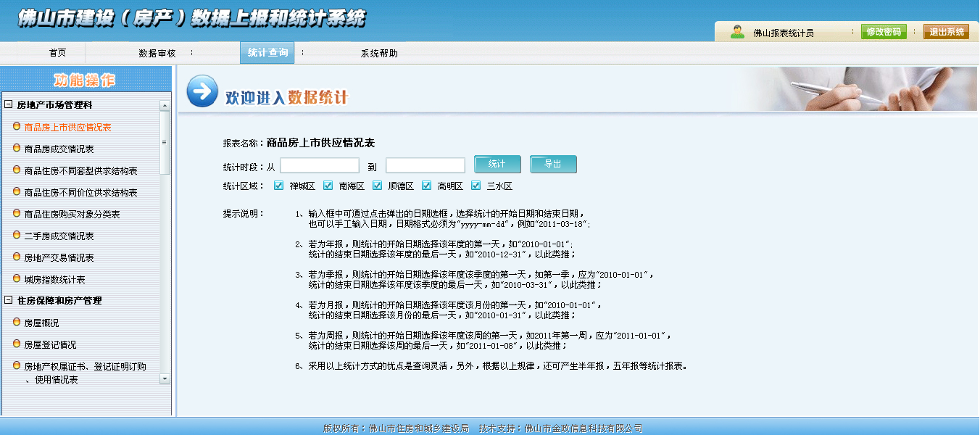Click the start date input field
Viewport: 980px width, 435px height.
click(x=320, y=165)
